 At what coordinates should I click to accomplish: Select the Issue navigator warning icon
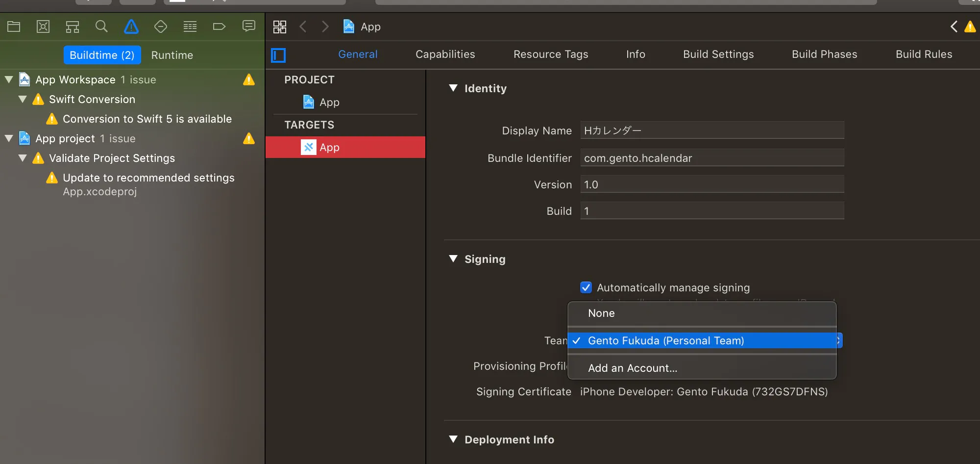point(131,26)
